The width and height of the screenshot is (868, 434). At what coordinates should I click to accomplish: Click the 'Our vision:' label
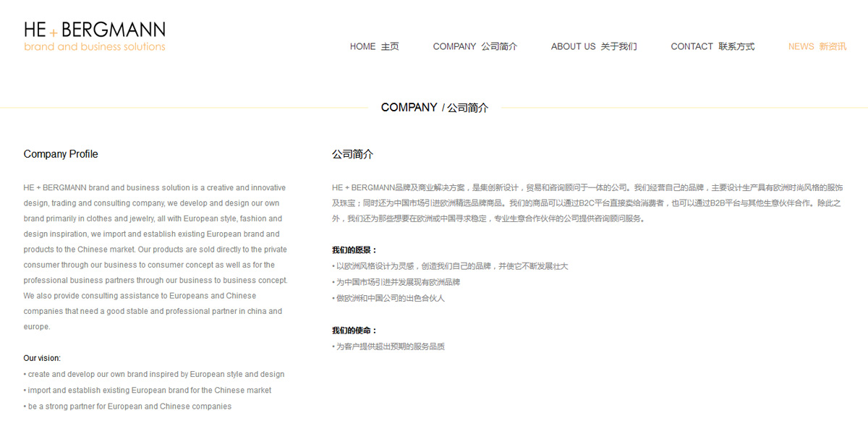42,358
